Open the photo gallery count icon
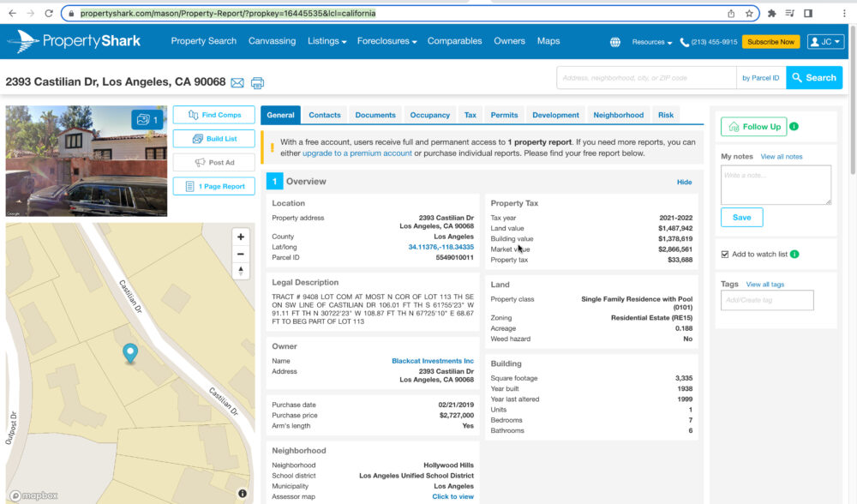 pyautogui.click(x=147, y=119)
